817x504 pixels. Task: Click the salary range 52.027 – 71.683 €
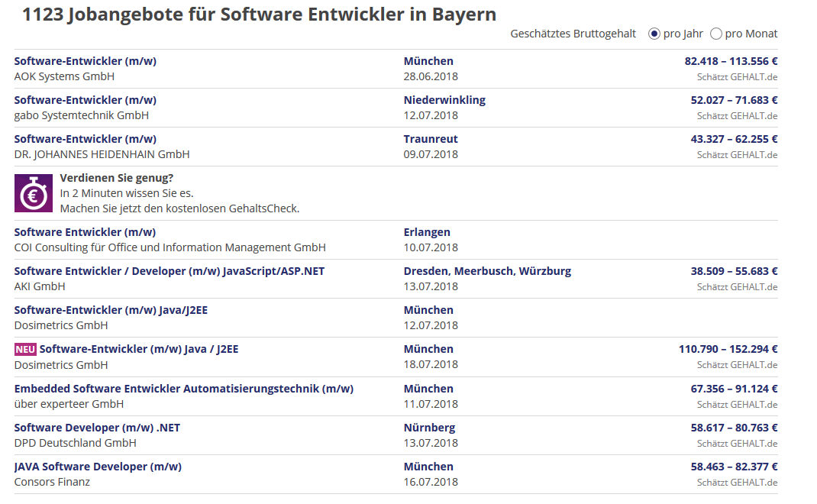point(734,100)
